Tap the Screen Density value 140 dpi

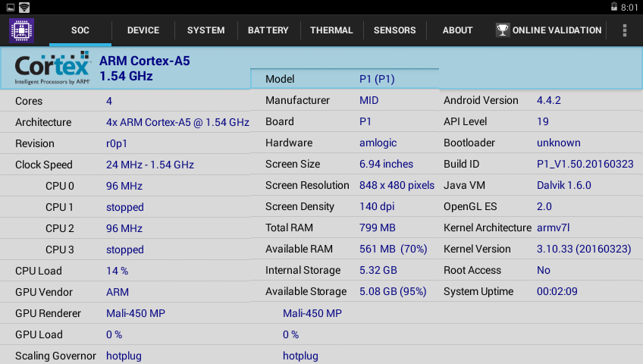pos(377,206)
